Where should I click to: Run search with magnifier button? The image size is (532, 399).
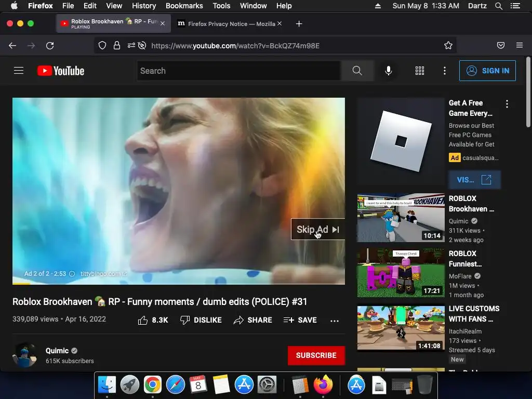[357, 71]
